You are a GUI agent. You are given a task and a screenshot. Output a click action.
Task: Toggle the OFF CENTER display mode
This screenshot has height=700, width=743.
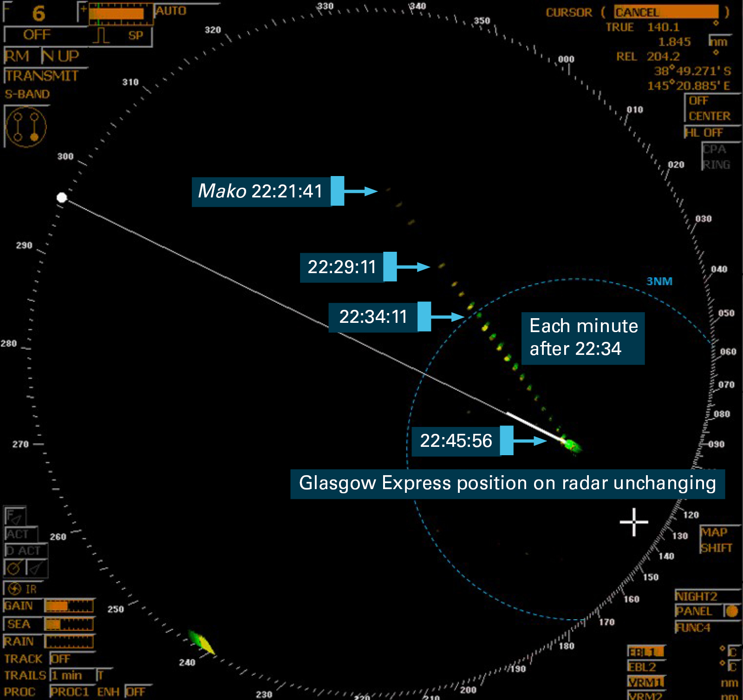(x=712, y=108)
